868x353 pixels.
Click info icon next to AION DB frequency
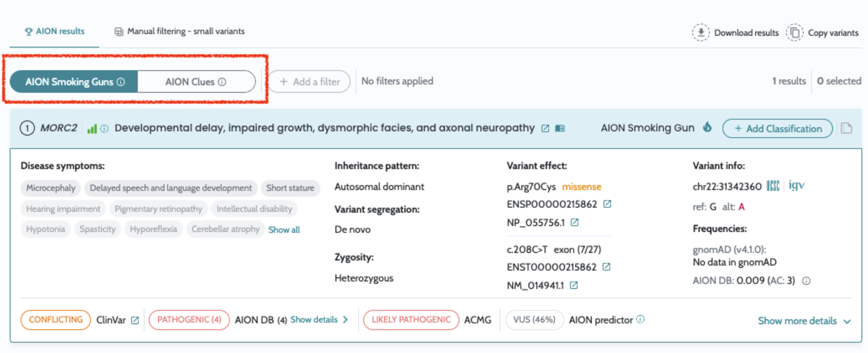click(806, 281)
